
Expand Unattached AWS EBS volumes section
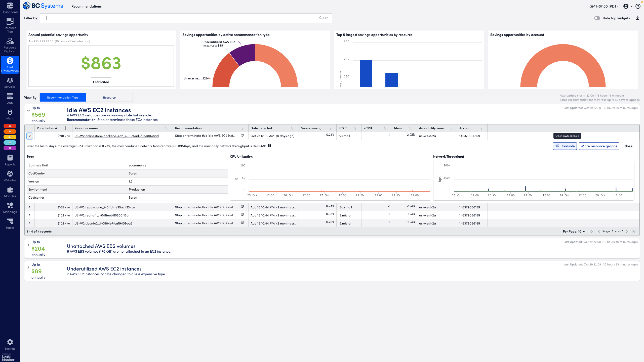click(28, 245)
